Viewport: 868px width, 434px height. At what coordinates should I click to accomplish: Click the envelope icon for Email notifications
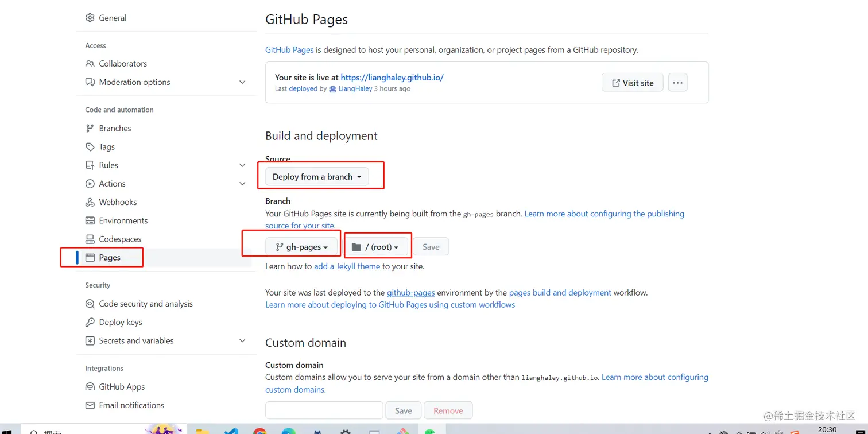tap(90, 405)
